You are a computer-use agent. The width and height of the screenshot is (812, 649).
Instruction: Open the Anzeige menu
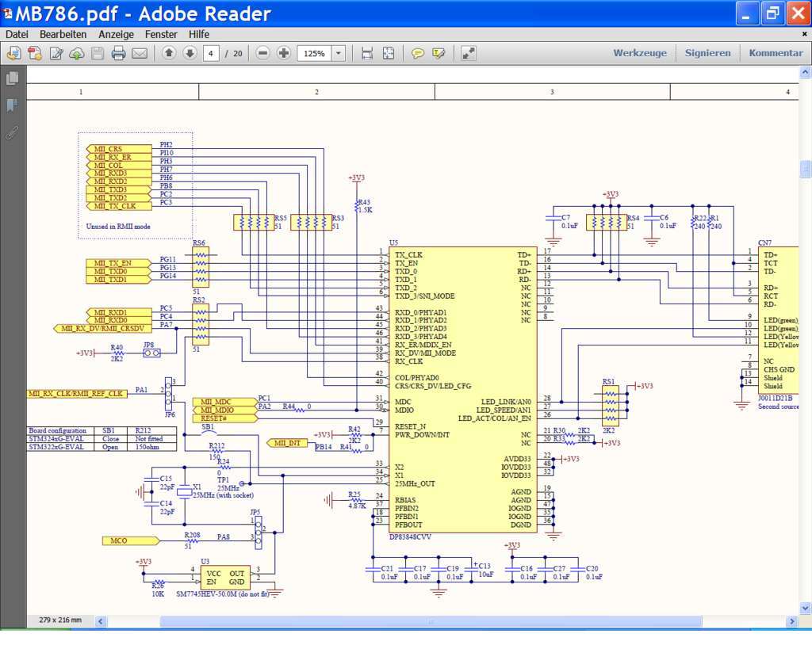click(x=116, y=34)
